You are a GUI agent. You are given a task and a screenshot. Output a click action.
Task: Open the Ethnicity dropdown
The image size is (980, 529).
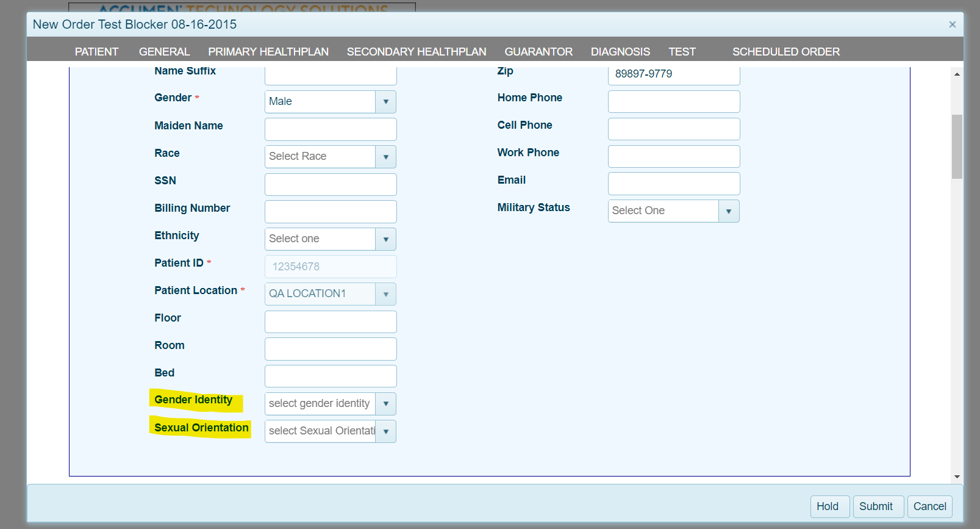click(385, 239)
